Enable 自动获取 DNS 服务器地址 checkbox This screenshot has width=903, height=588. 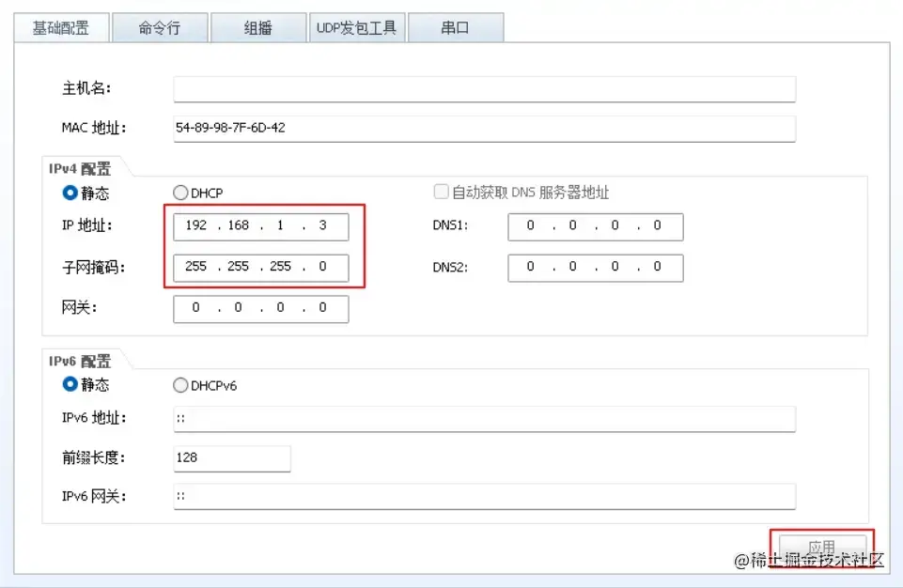click(x=441, y=192)
